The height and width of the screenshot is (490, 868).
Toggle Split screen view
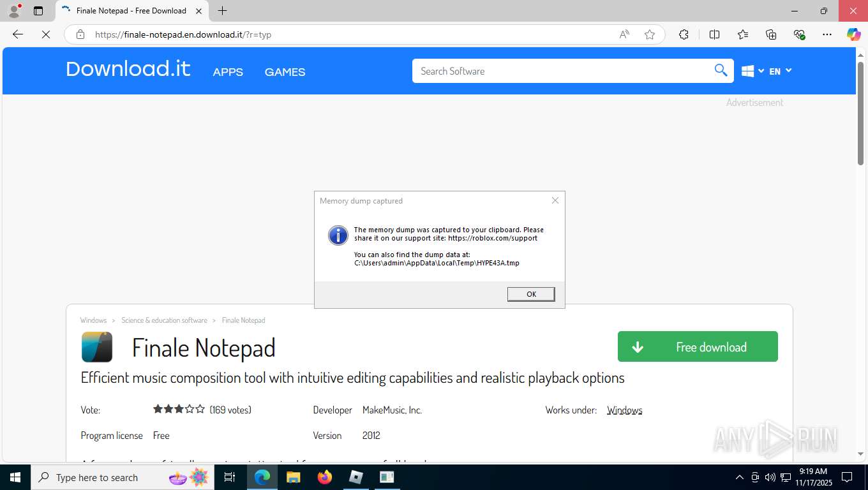(x=714, y=34)
